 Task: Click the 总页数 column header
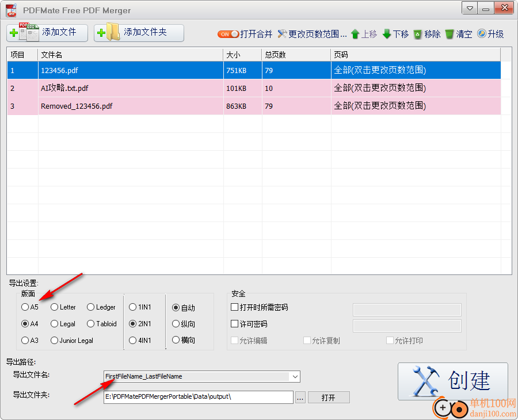[x=296, y=55]
